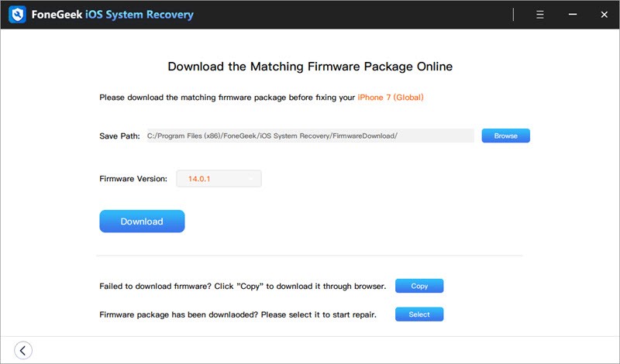Minimize the FoneGeek window

(x=573, y=15)
